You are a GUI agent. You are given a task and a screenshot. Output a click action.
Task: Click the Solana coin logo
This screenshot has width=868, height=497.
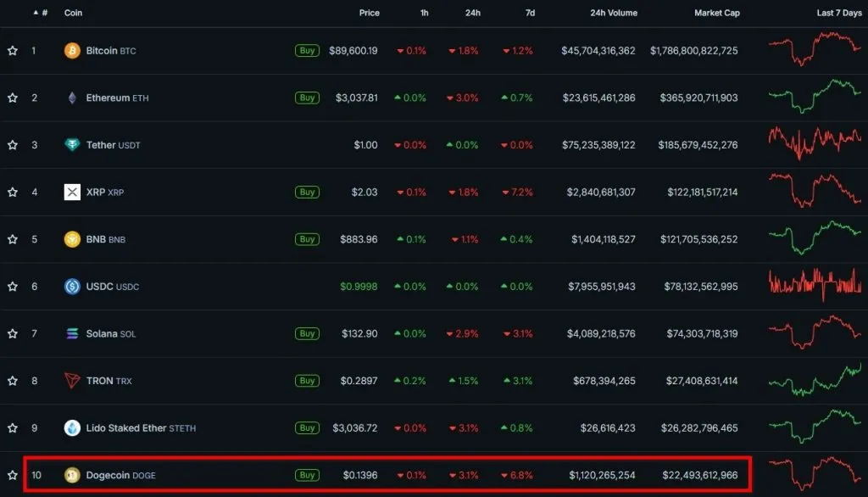click(72, 333)
